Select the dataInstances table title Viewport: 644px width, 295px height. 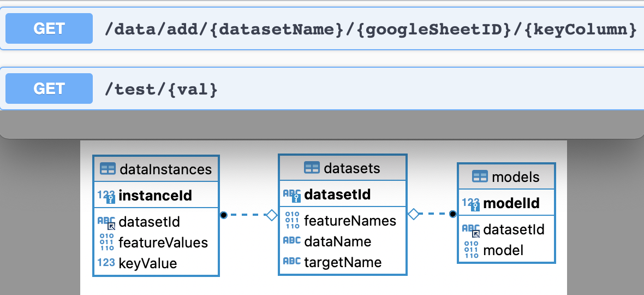pos(165,169)
